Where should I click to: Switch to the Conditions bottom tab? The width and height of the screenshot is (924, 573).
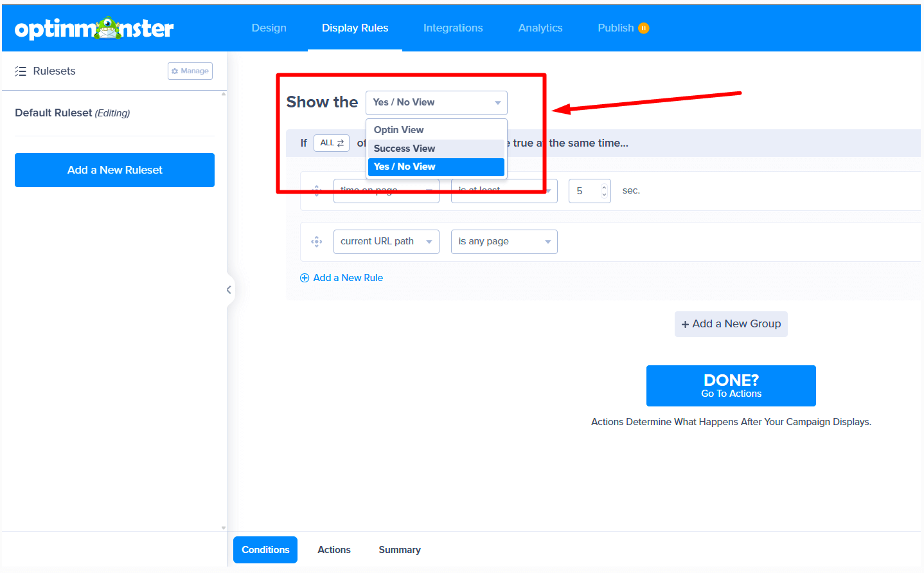tap(265, 550)
